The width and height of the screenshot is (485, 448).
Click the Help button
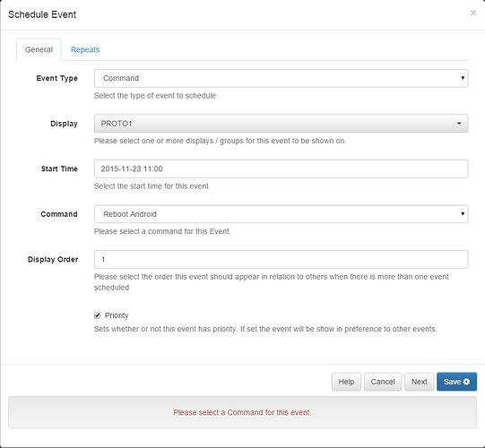[x=346, y=382]
